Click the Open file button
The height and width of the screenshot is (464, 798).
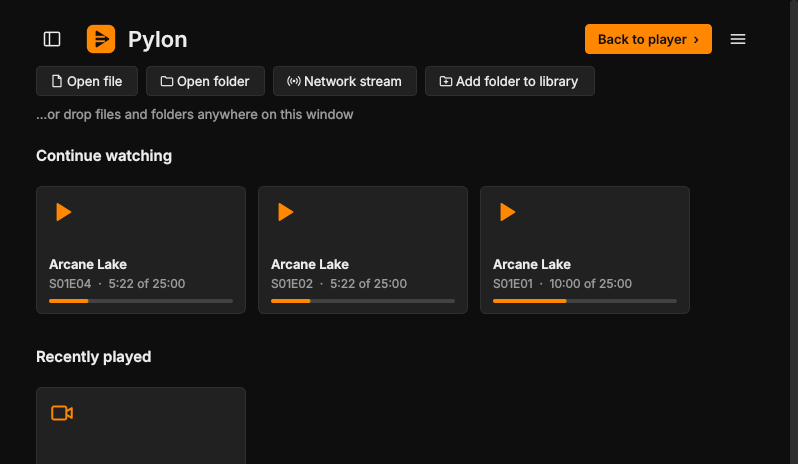click(87, 81)
